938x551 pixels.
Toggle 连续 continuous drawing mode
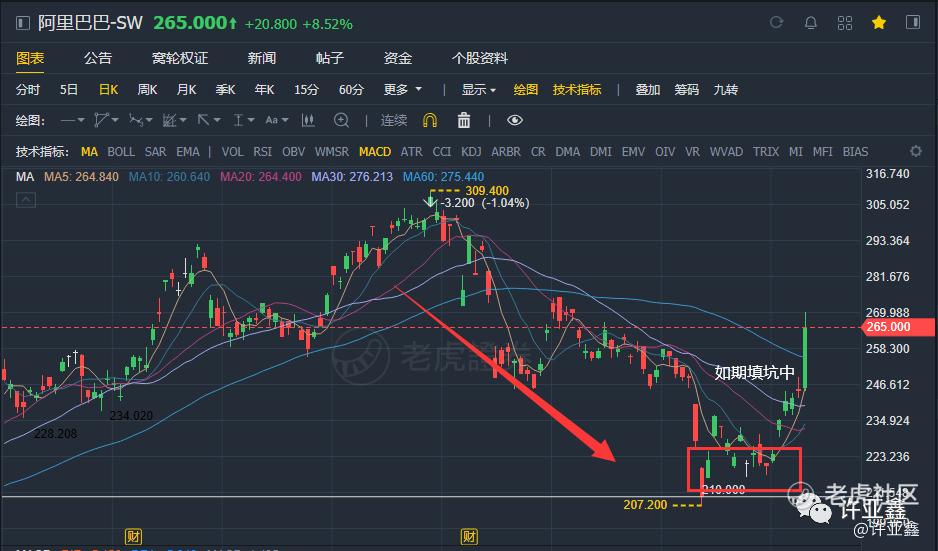[394, 121]
